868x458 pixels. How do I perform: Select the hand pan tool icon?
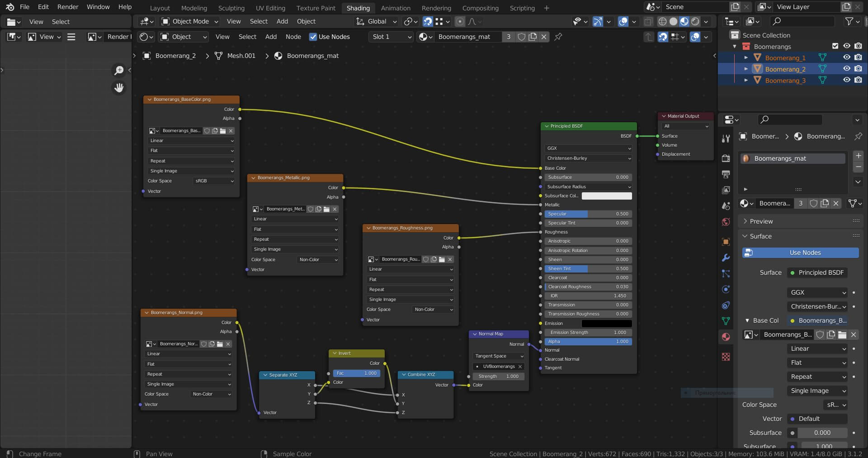pyautogui.click(x=119, y=88)
